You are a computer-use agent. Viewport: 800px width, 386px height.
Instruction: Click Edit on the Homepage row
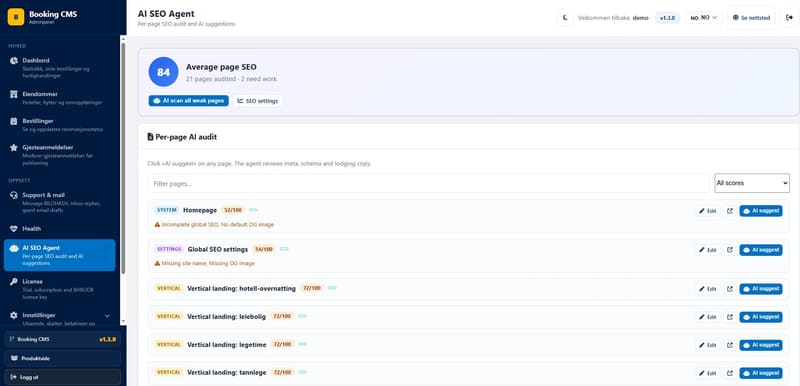pyautogui.click(x=708, y=211)
